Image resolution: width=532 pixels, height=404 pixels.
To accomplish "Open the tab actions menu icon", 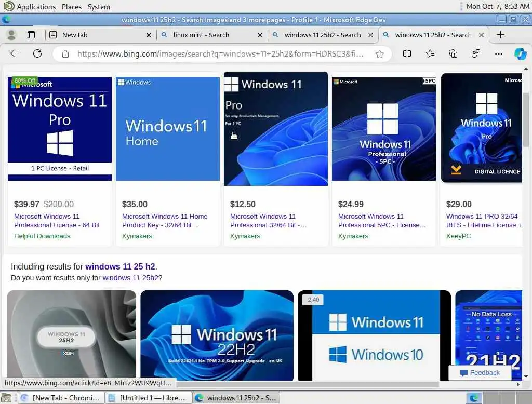I will point(31,35).
